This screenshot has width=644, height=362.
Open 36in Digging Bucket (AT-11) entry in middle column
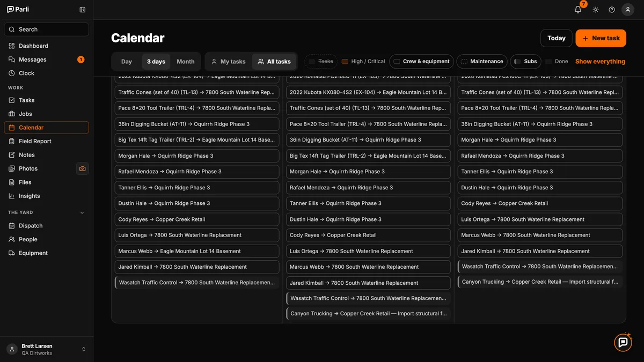368,140
